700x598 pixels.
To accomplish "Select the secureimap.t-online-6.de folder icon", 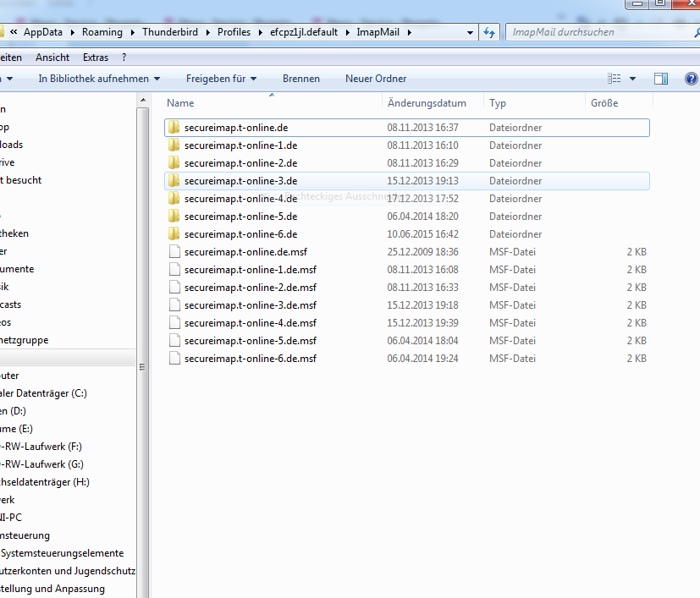I will [x=174, y=234].
